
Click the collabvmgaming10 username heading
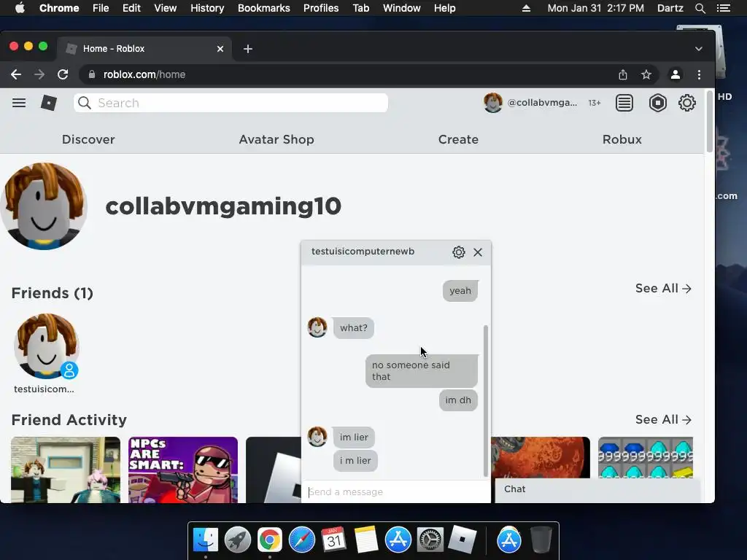click(223, 206)
